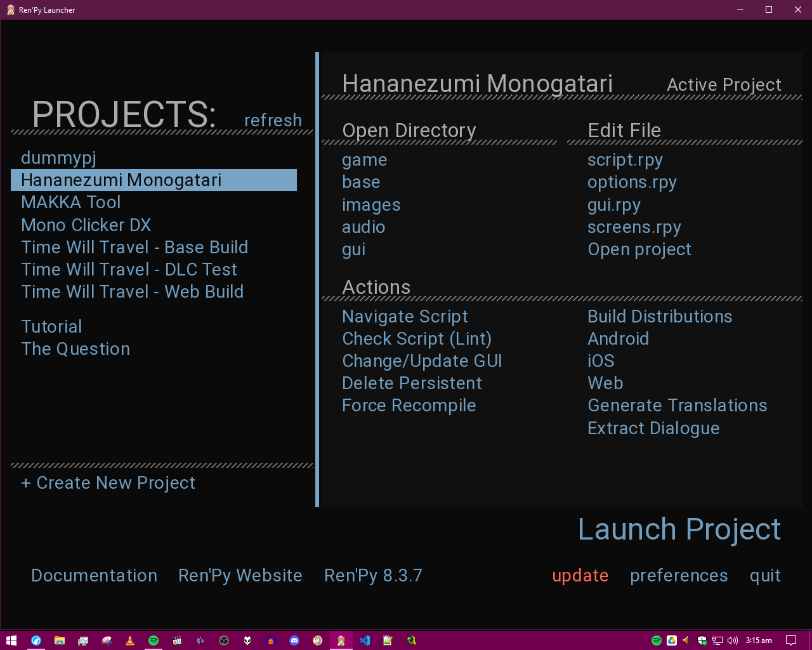Screen dimensions: 812x650
Task: Select Time Will Travel - DLC Test project
Action: click(129, 270)
